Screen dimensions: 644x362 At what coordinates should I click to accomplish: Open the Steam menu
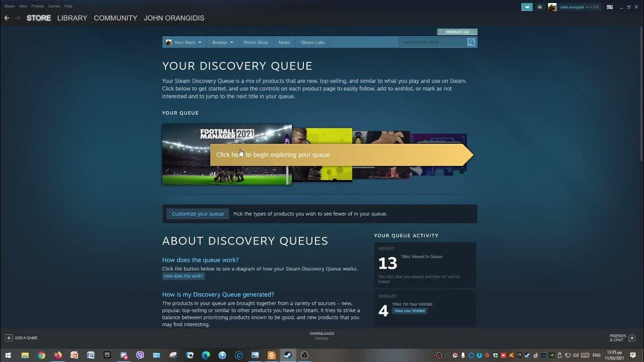9,6
